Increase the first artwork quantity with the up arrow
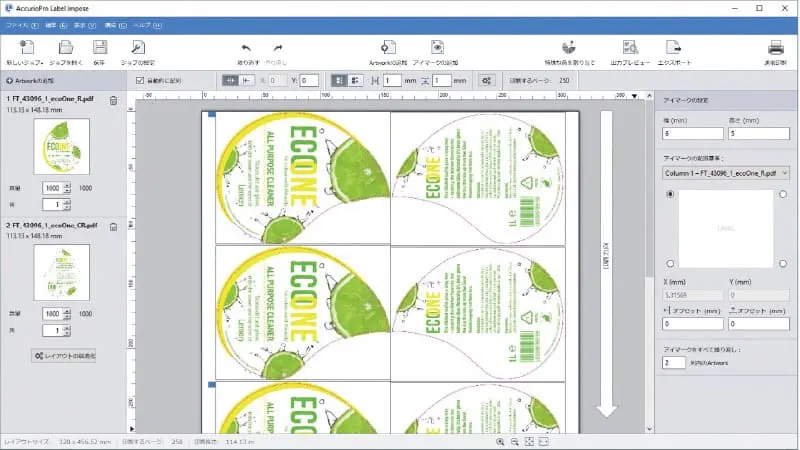 [x=66, y=185]
